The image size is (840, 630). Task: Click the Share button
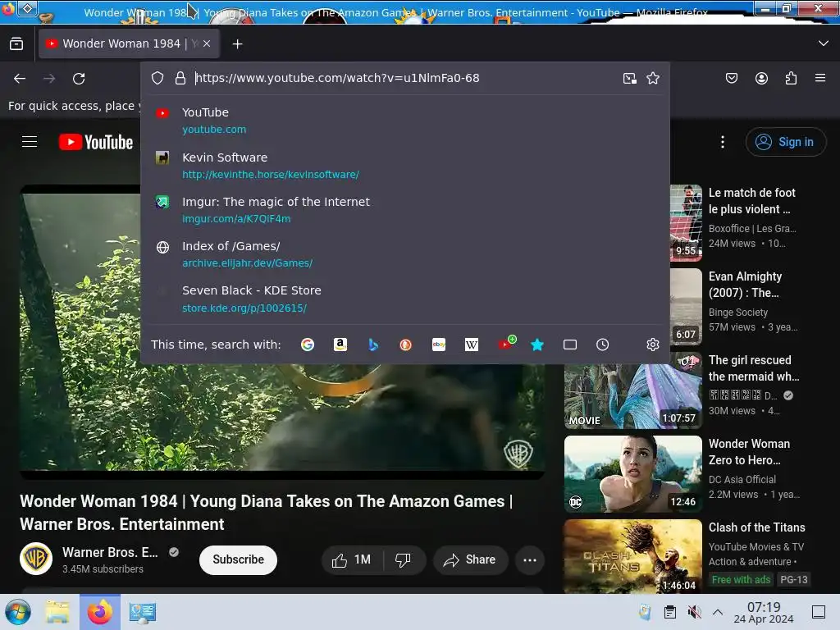click(470, 559)
